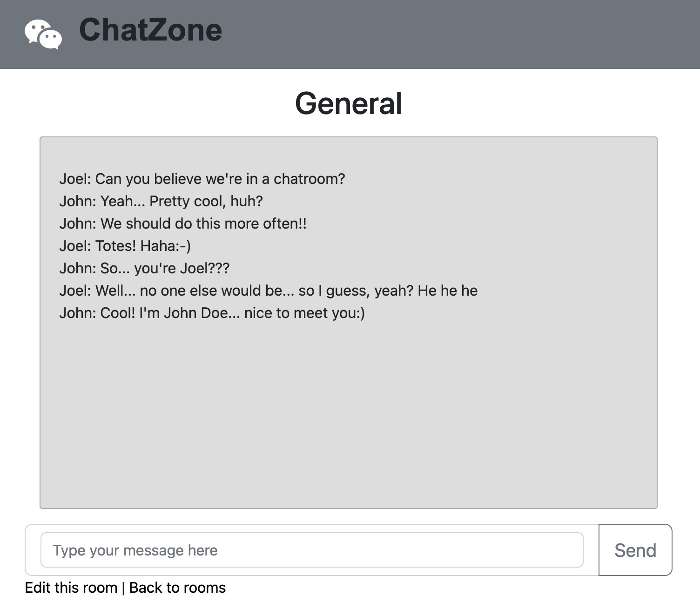Follow the Back to rooms link
Image resolution: width=700 pixels, height=596 pixels.
click(x=177, y=587)
